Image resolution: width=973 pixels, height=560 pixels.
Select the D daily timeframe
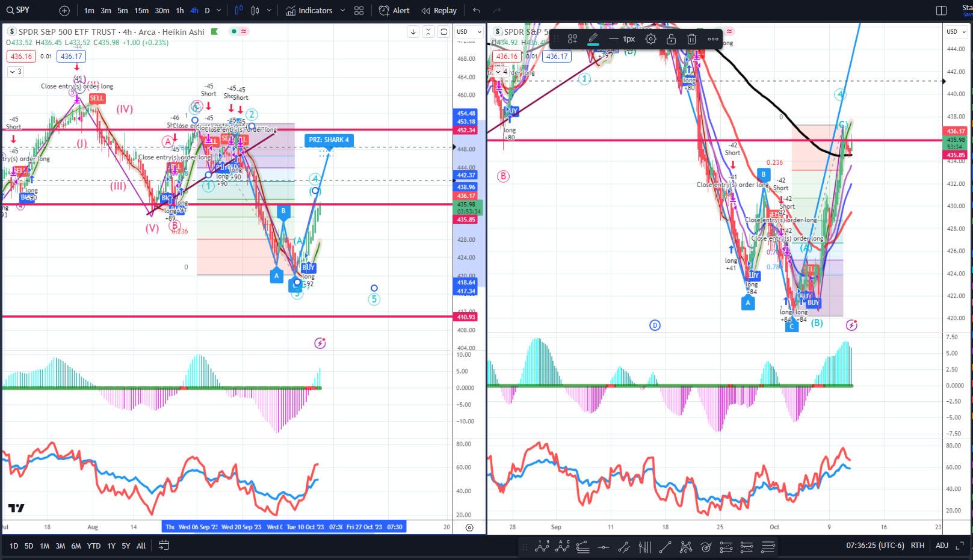click(x=207, y=10)
